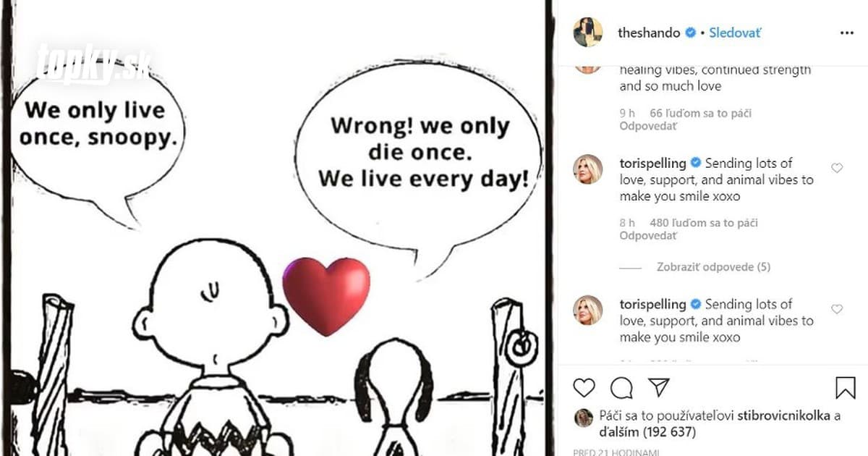Open the three-dot more options menu
This screenshot has width=868, height=456.
847,33
